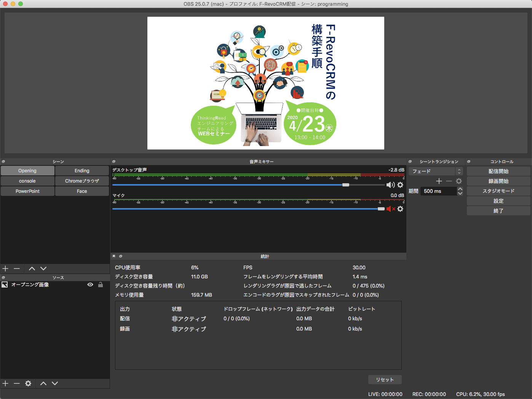This screenshot has width=532, height=399.
Task: Open transition properties gear icon
Action: [459, 181]
